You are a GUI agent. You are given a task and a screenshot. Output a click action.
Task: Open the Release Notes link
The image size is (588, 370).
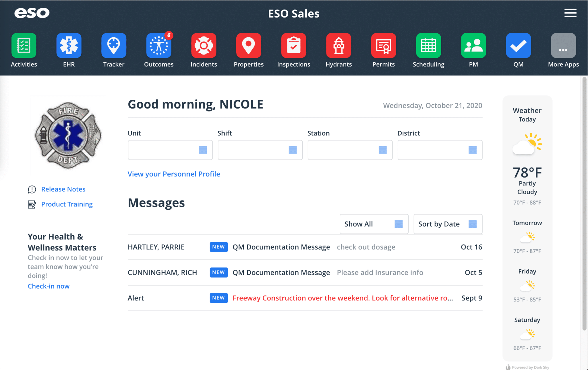pos(63,189)
